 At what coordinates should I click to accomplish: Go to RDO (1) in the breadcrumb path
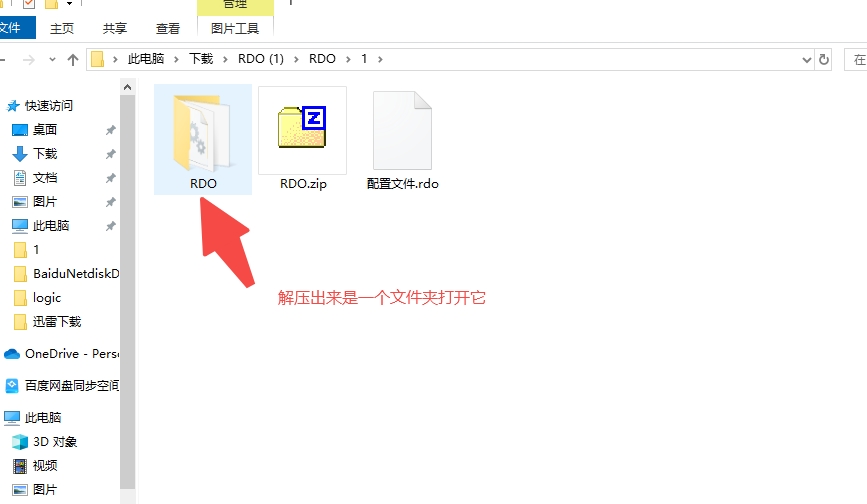point(260,59)
